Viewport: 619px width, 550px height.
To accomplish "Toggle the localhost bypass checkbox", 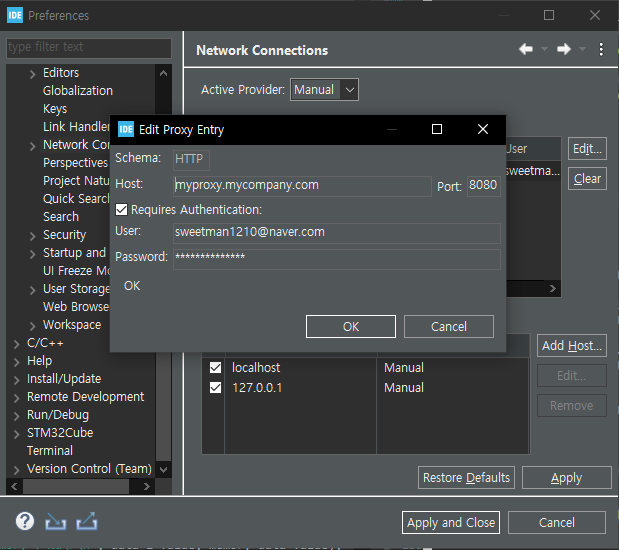I will pyautogui.click(x=215, y=368).
